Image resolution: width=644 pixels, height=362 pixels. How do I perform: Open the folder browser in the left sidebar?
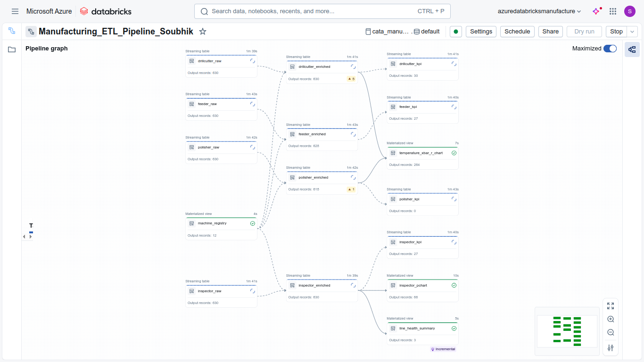[12, 49]
